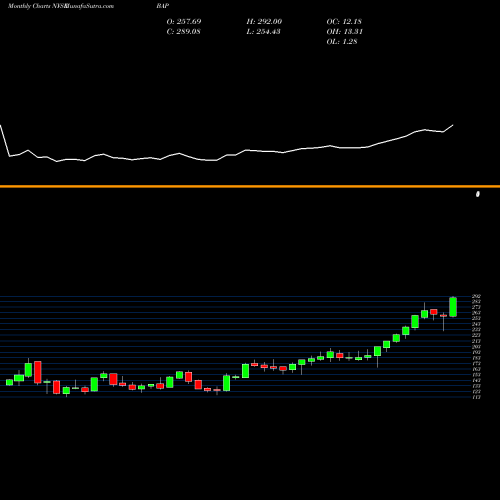Click the 'OH: 13.31' value
The image size is (500, 500).
(x=345, y=32)
